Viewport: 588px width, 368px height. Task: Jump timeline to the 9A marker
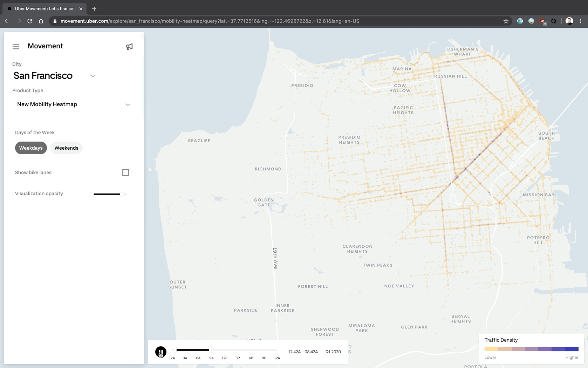pyautogui.click(x=211, y=358)
